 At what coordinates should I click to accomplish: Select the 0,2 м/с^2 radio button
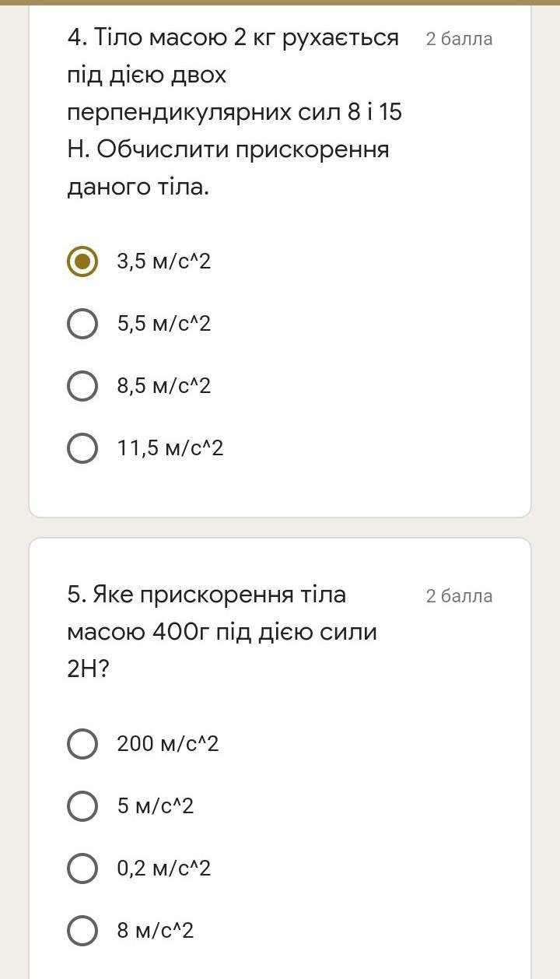click(82, 868)
